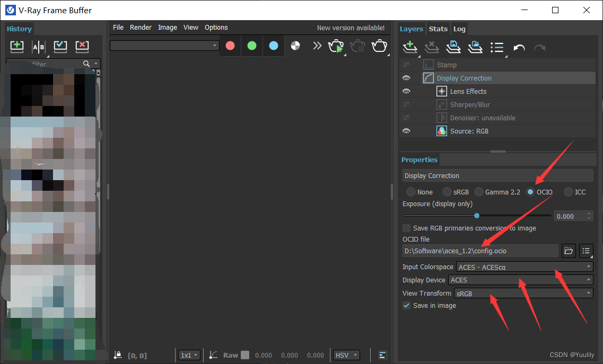Open the A|B compare tool in History

[39, 47]
